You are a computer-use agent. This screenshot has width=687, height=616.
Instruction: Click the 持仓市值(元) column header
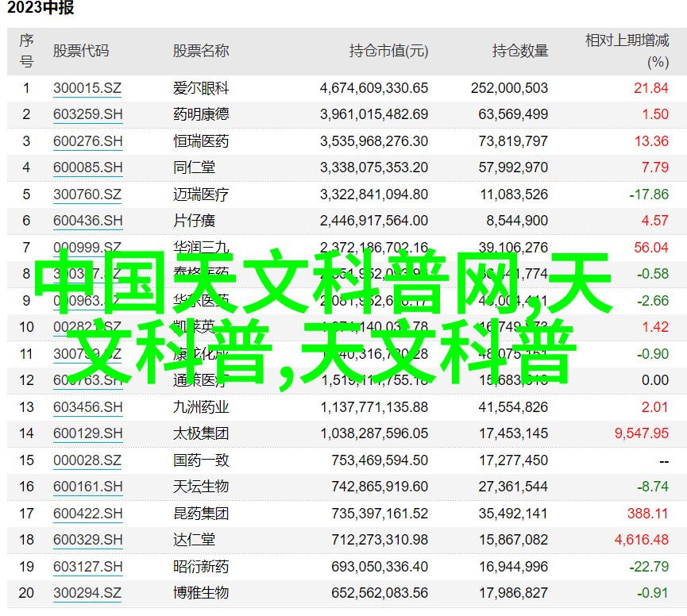tap(388, 52)
